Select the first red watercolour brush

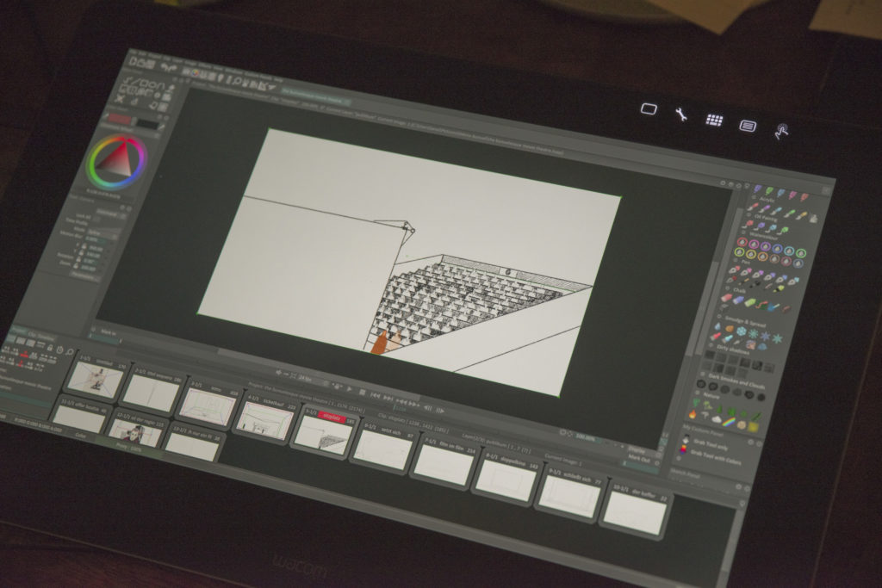[742, 243]
